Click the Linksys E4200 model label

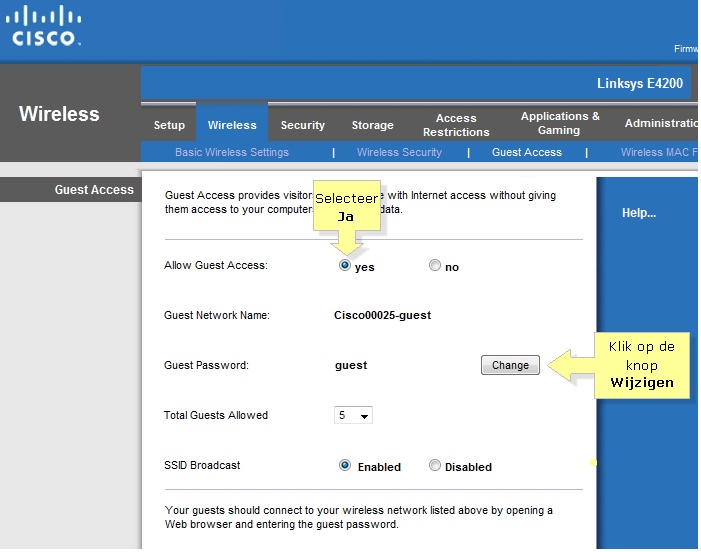click(x=640, y=84)
